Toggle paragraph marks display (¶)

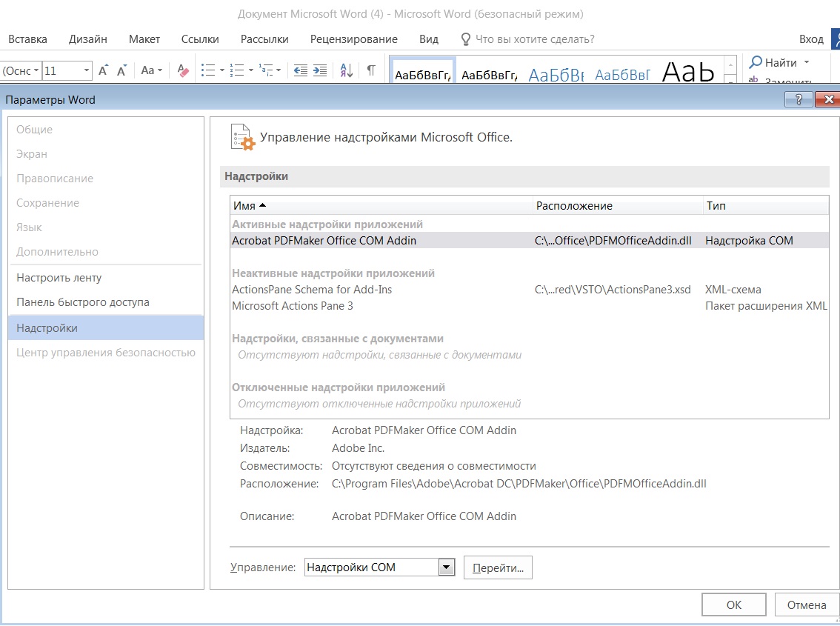pos(370,70)
